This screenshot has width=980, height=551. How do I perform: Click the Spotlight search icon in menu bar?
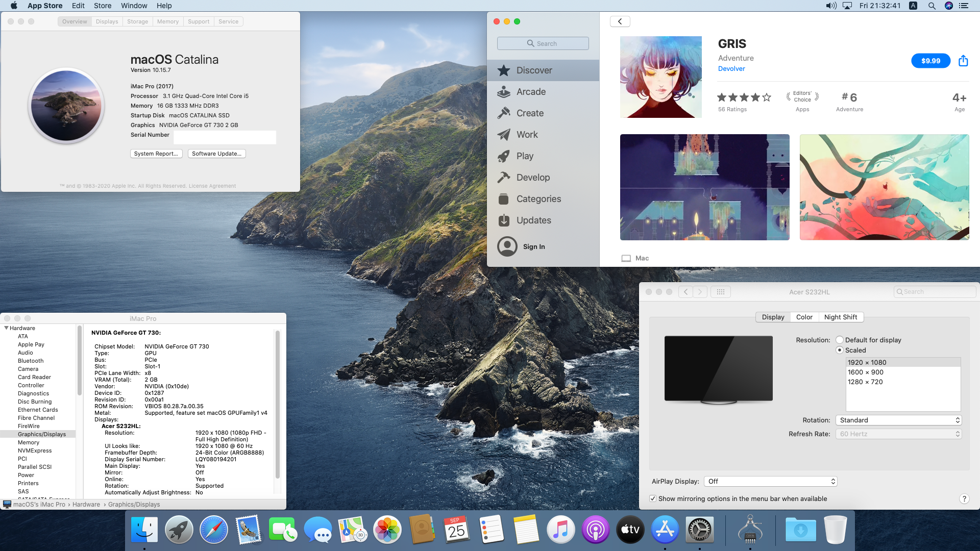pyautogui.click(x=932, y=6)
